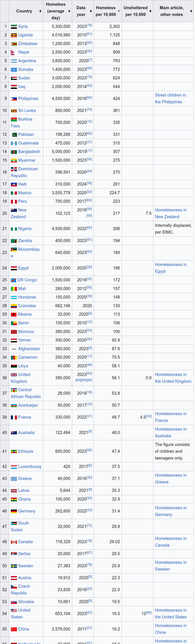Click the Sudan flag icon
This screenshot has width=194, height=644.
tap(14, 78)
